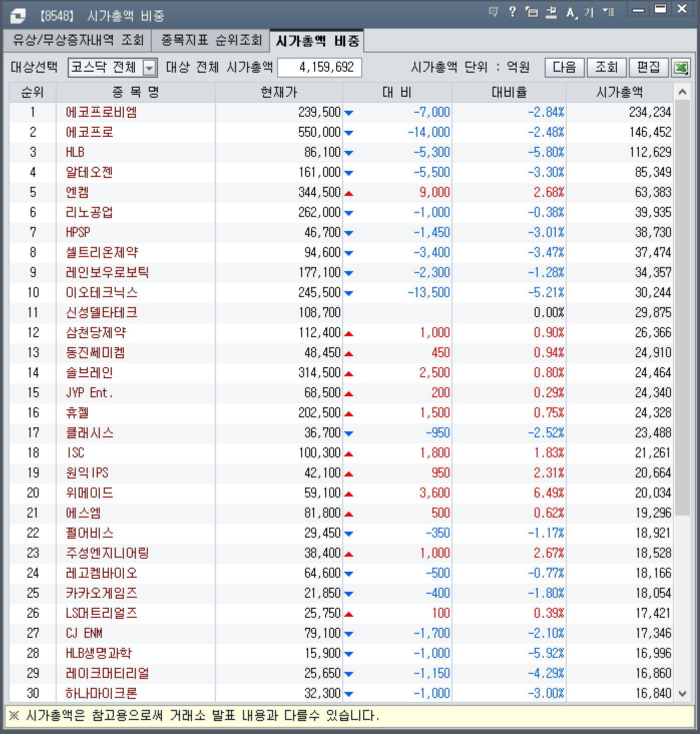The image size is (700, 734).
Task: Select stock LS머트리얼즈
Action: click(x=101, y=613)
